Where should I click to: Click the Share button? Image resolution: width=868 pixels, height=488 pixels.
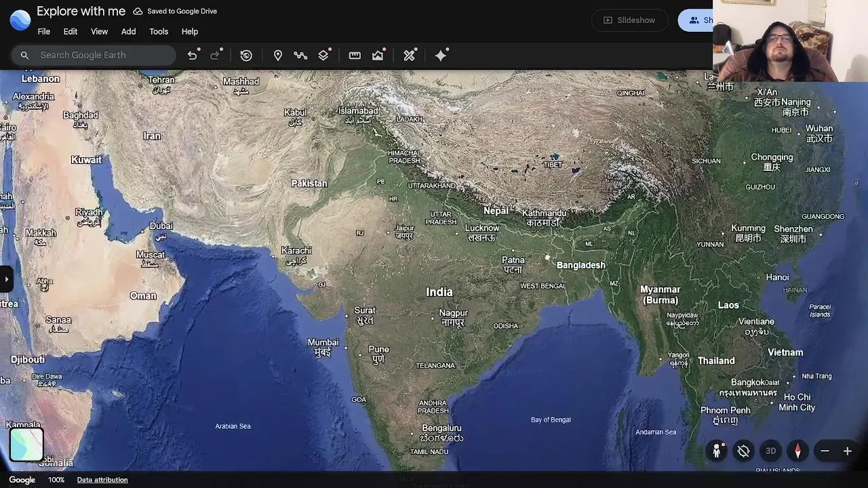[x=696, y=20]
